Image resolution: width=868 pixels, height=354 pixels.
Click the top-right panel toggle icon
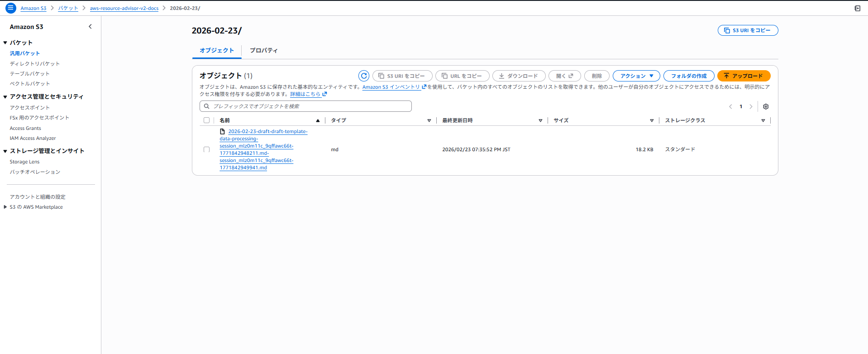coord(857,8)
